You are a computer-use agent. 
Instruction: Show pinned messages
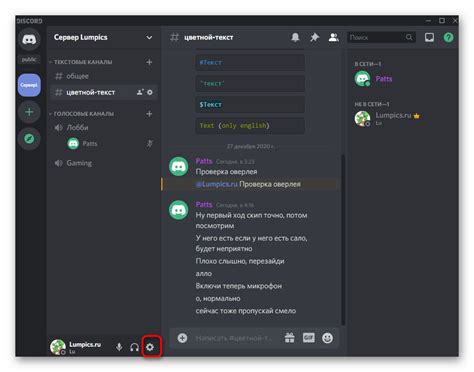tap(314, 37)
